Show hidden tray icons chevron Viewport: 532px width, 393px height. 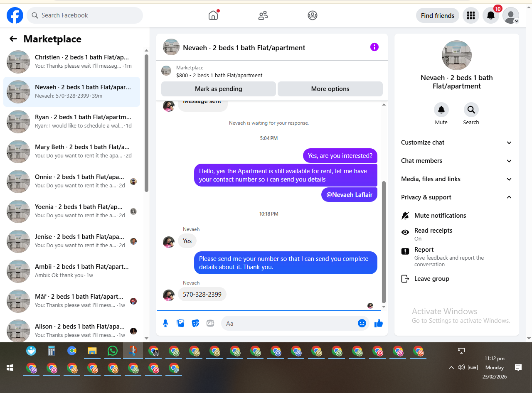(x=451, y=368)
